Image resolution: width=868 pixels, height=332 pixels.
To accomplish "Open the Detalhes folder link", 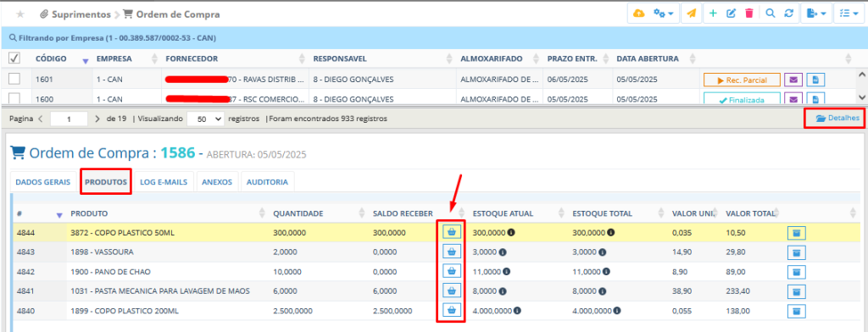I will 837,118.
